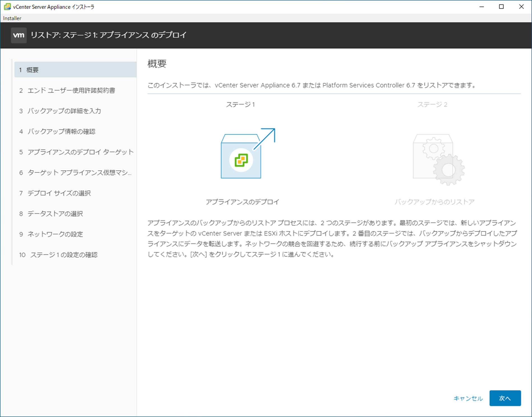This screenshot has height=417, width=532.
Task: Click the grayed gears stage 2 icon
Action: click(439, 160)
